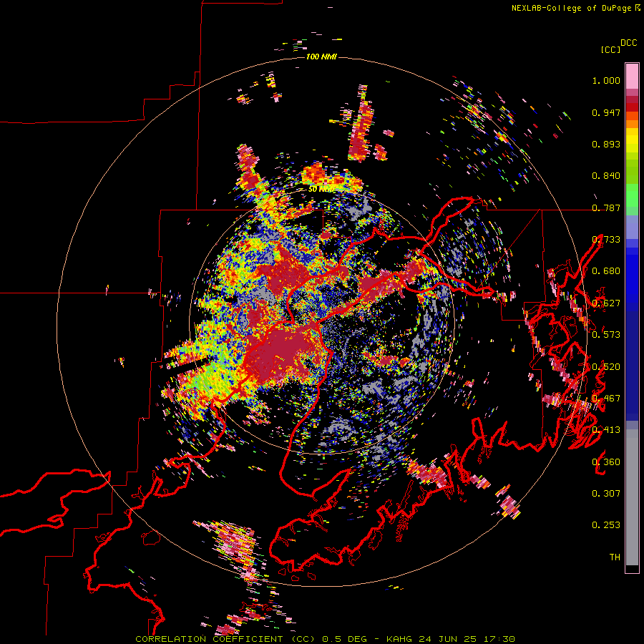Screen dimensions: 644x644
Task: Select the 0.680 legend value
Action: (606, 271)
